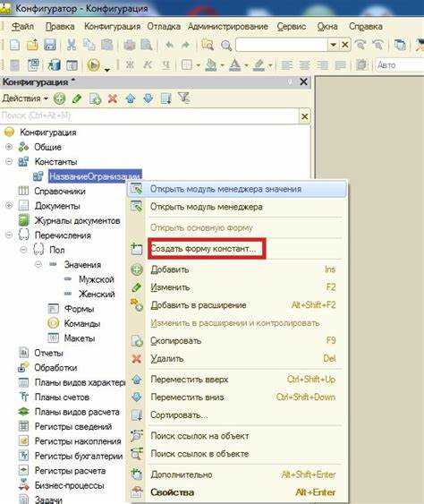The height and width of the screenshot is (504, 424).
Task: Collapse the Перечисления tree node
Action: point(9,235)
